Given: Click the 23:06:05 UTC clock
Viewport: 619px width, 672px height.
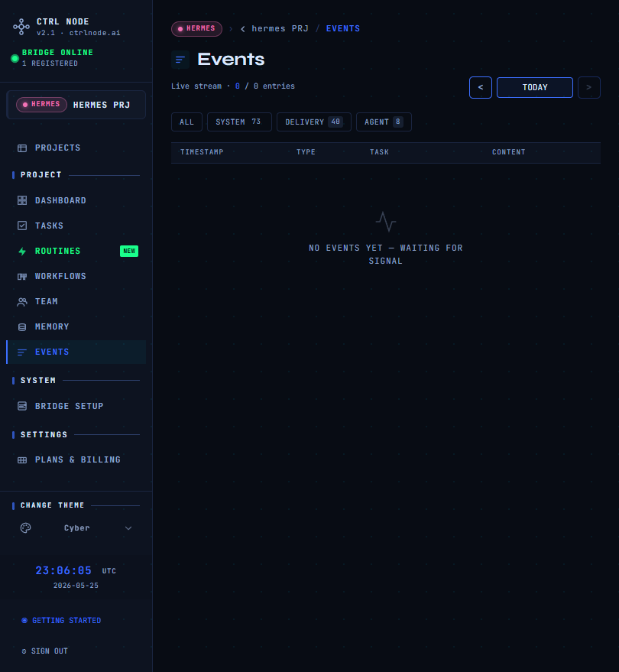Looking at the screenshot, I should pos(76,571).
